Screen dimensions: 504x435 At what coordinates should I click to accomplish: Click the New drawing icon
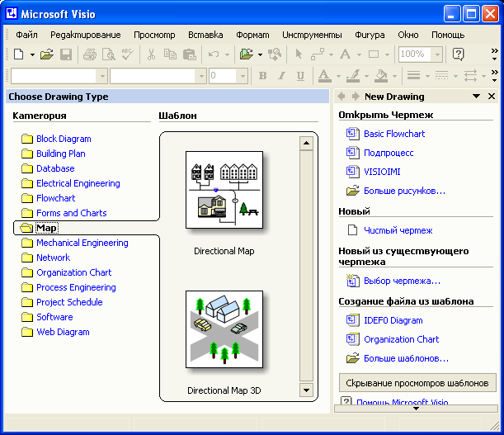19,54
